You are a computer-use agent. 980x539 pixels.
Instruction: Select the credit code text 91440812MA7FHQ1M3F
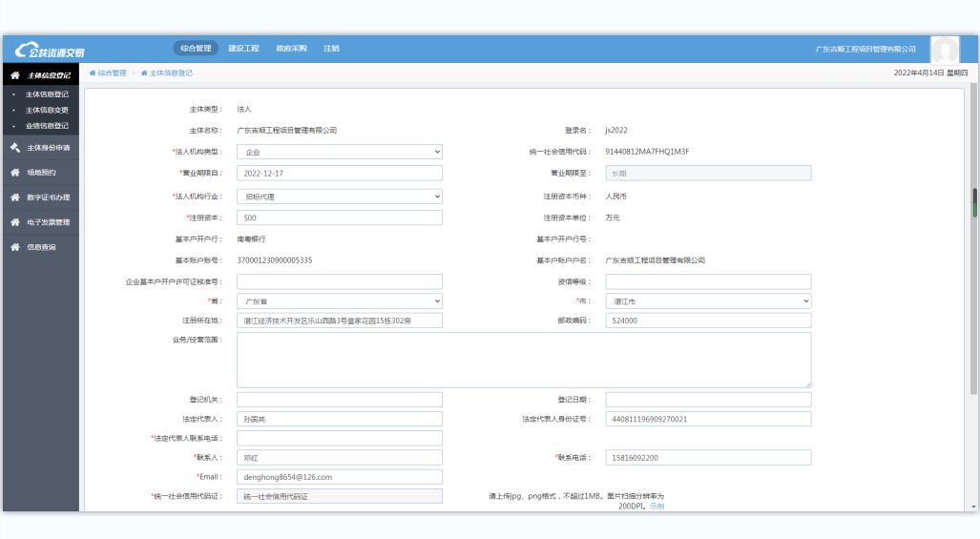click(x=647, y=152)
